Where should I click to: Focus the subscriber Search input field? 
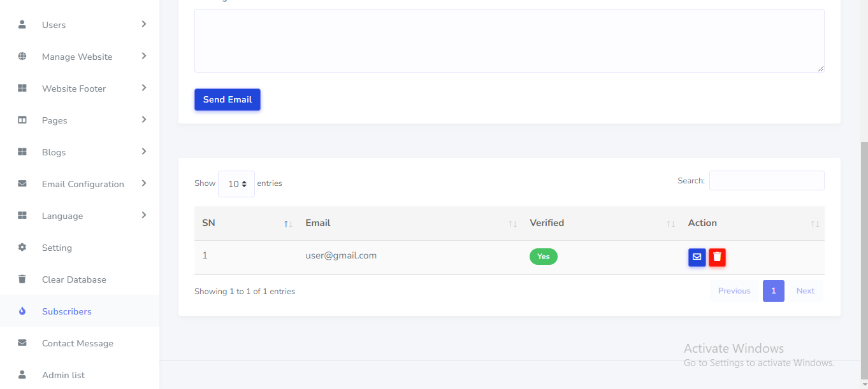767,181
